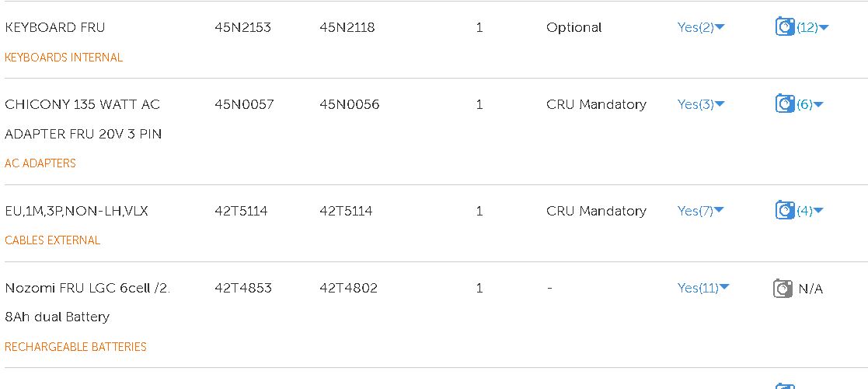Click camera icon for CHICONY AC adapter

coord(784,104)
